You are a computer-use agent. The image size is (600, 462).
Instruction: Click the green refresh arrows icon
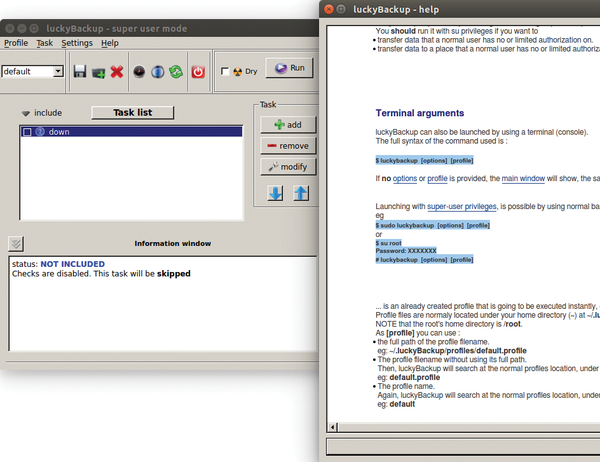[x=176, y=72]
